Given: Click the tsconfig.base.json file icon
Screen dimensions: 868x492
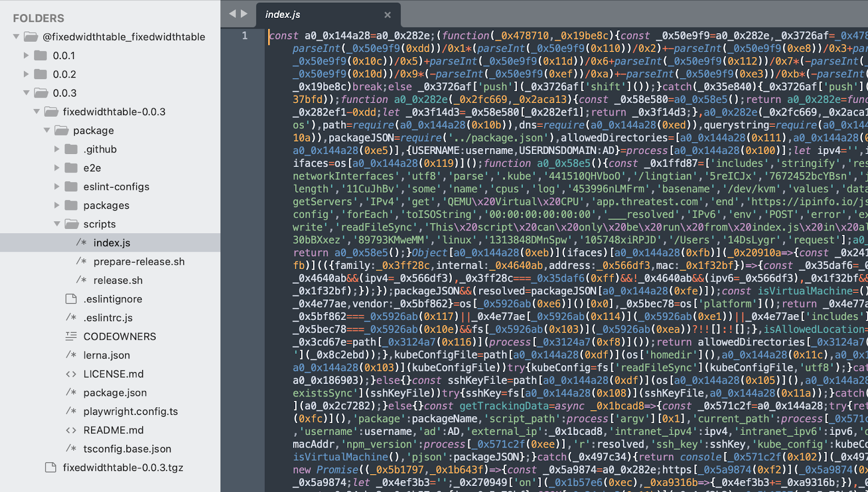Looking at the screenshot, I should (x=71, y=449).
